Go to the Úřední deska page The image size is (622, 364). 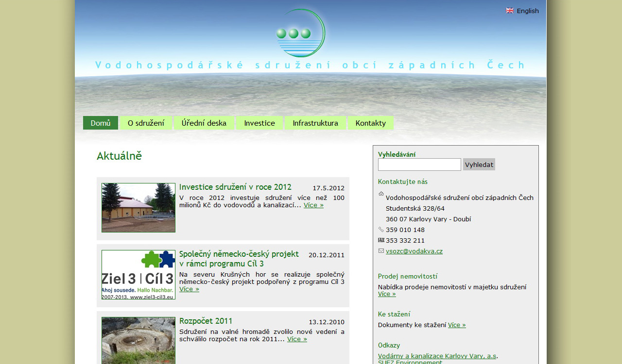(x=204, y=123)
